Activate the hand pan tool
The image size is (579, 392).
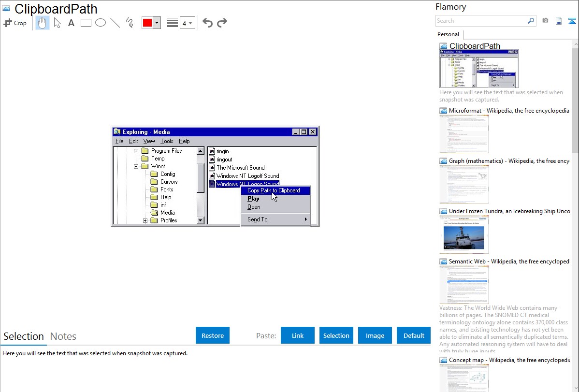42,23
